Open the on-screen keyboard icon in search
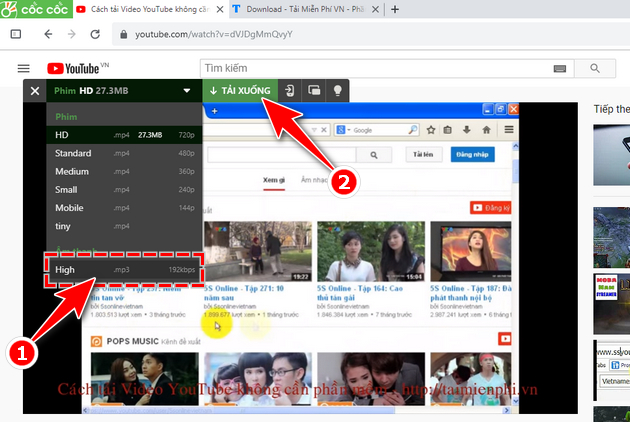Viewport: 630px width, 422px height. pyautogui.click(x=559, y=68)
